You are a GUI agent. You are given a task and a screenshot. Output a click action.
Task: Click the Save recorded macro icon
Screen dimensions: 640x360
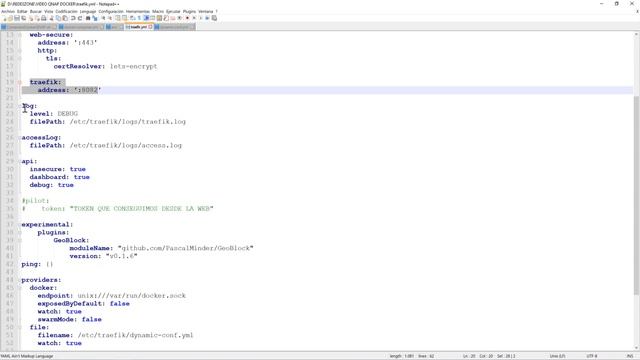[214, 18]
